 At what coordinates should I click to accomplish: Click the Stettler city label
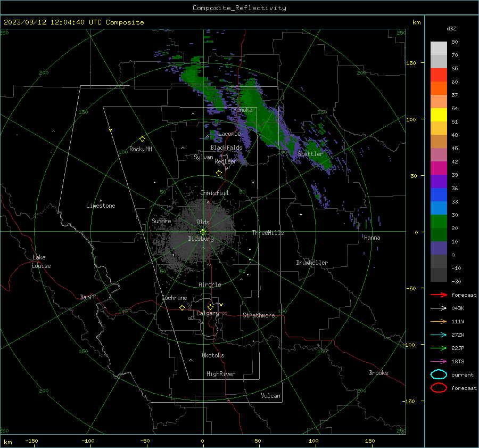click(310, 154)
